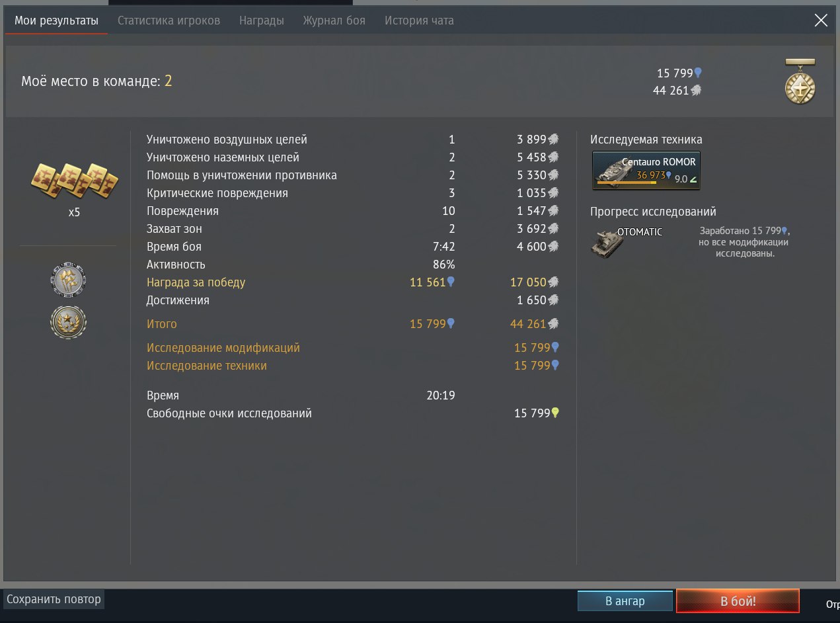Click the x5 gold booster cards icon
Viewport: 840px width, 623px height.
pos(74,181)
